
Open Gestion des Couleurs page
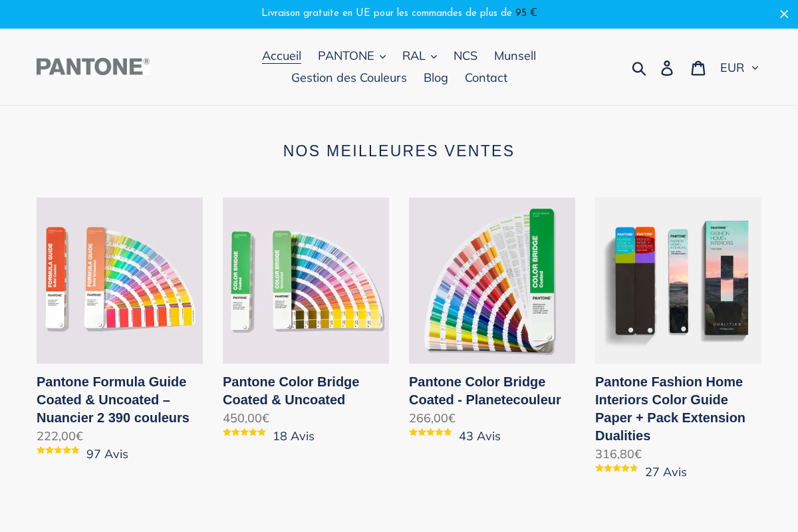[349, 77]
